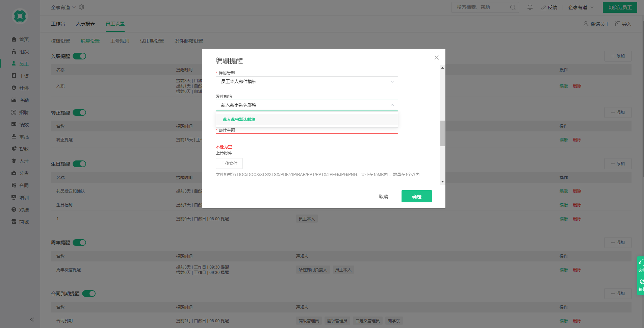Click the search magnifier icon
This screenshot has height=328, width=644.
[x=513, y=7]
